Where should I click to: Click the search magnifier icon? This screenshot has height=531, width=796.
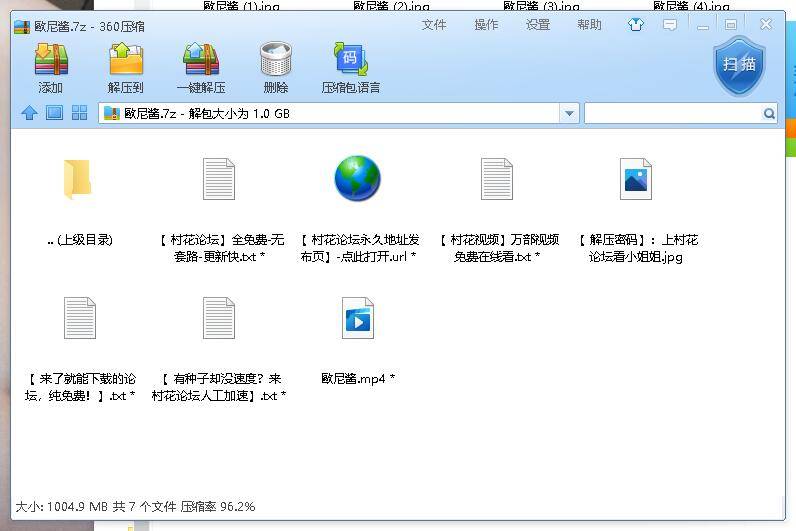pyautogui.click(x=769, y=114)
